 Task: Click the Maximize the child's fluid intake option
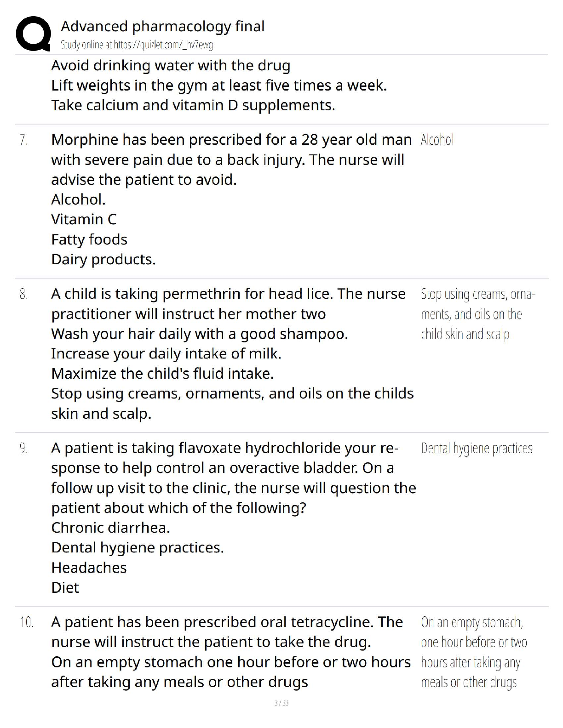tap(162, 373)
